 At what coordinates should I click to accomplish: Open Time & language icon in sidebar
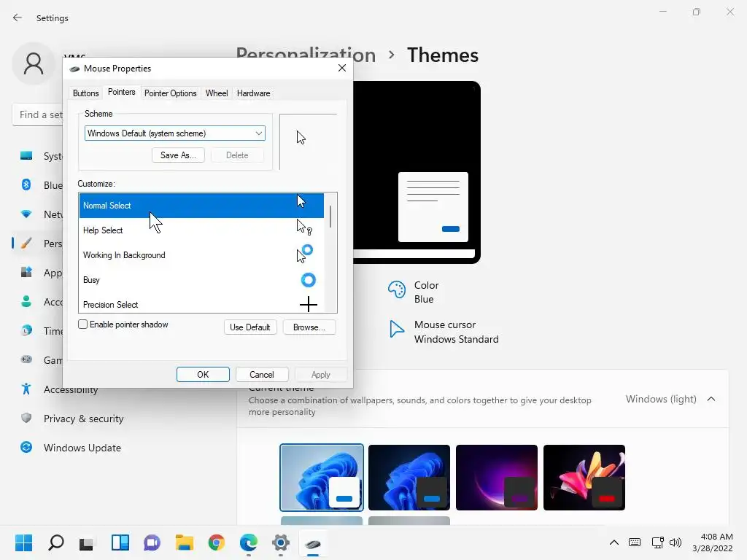[26, 330]
